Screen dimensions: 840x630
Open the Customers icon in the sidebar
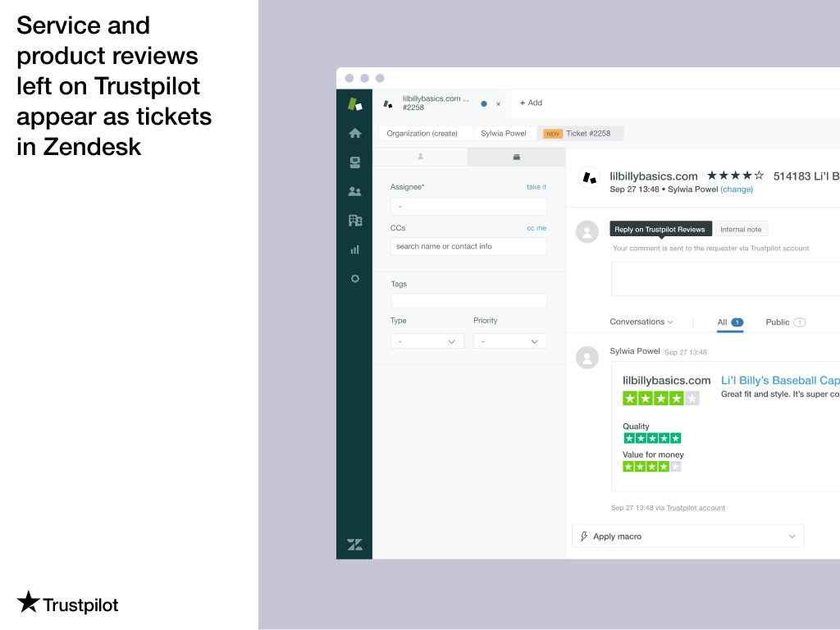click(x=354, y=191)
